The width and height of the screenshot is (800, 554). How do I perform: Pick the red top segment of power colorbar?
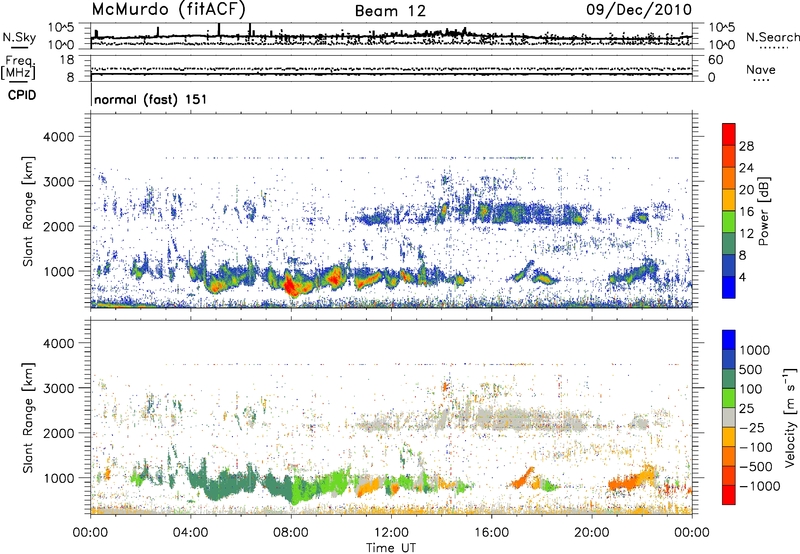pos(729,135)
